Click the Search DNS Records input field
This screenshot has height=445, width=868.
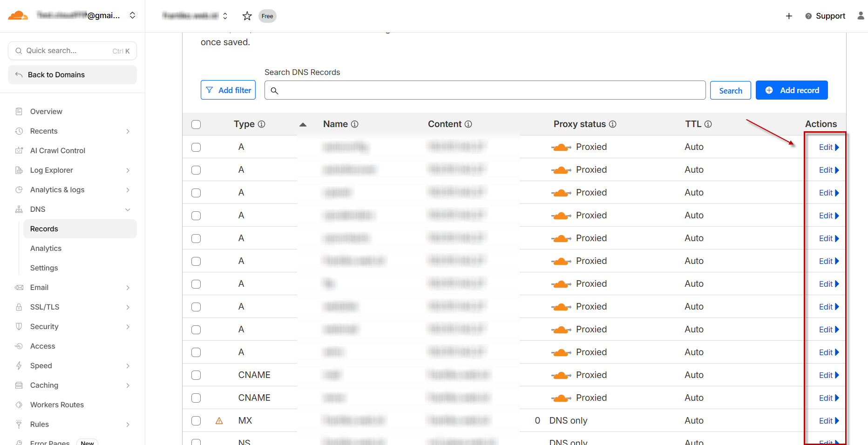485,90
